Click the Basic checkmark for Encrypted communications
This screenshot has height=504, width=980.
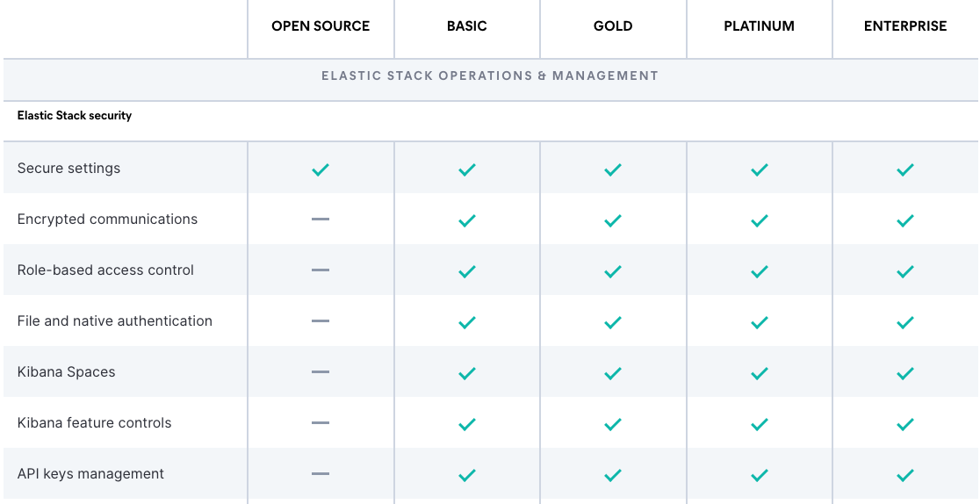click(x=467, y=220)
